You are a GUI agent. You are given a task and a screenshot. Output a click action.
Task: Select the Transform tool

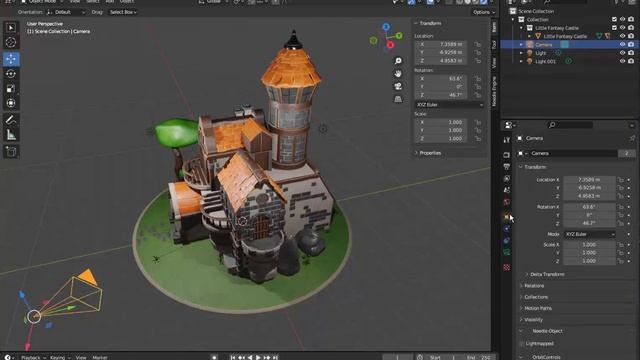11,103
